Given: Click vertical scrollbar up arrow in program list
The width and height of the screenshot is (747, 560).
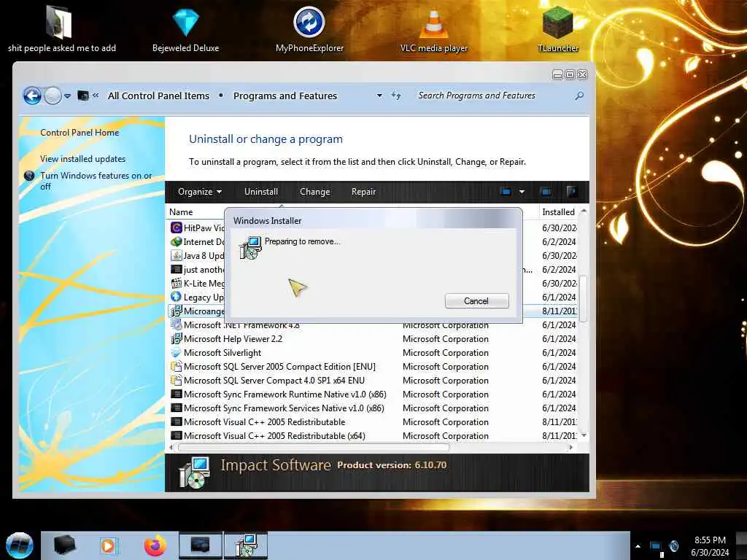Looking at the screenshot, I should tap(584, 211).
